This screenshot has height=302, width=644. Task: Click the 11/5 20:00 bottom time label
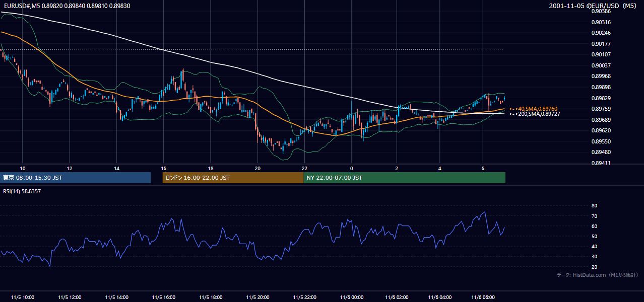point(257,297)
